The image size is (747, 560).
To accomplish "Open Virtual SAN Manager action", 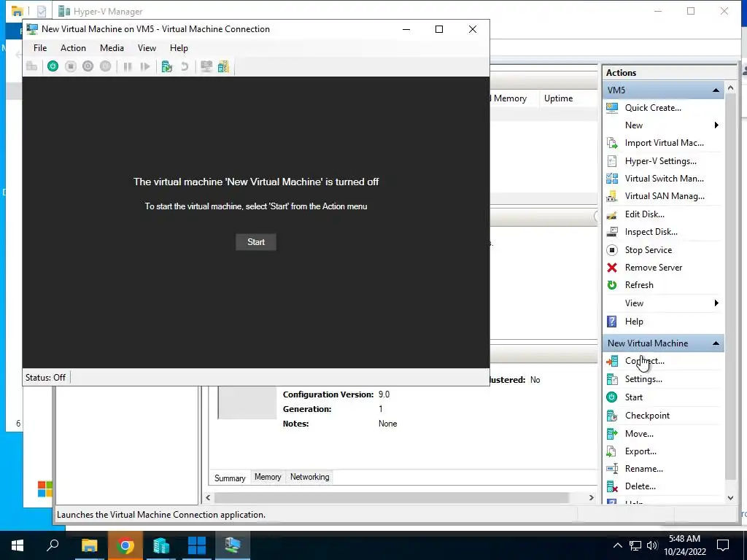I will point(664,196).
